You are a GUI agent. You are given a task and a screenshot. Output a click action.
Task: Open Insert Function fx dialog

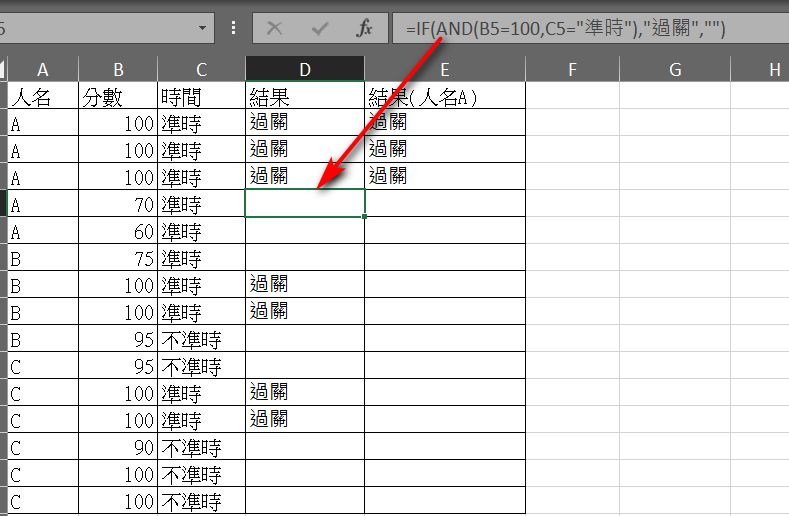pyautogui.click(x=364, y=28)
